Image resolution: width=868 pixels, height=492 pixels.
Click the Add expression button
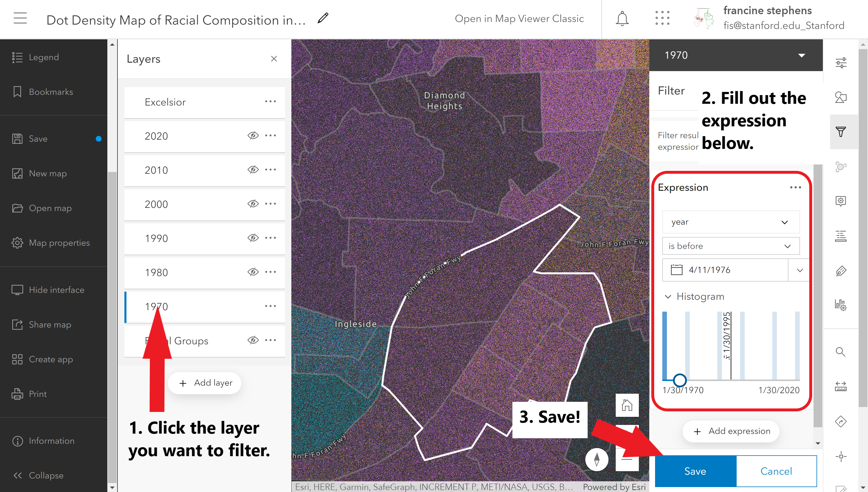[x=731, y=431]
